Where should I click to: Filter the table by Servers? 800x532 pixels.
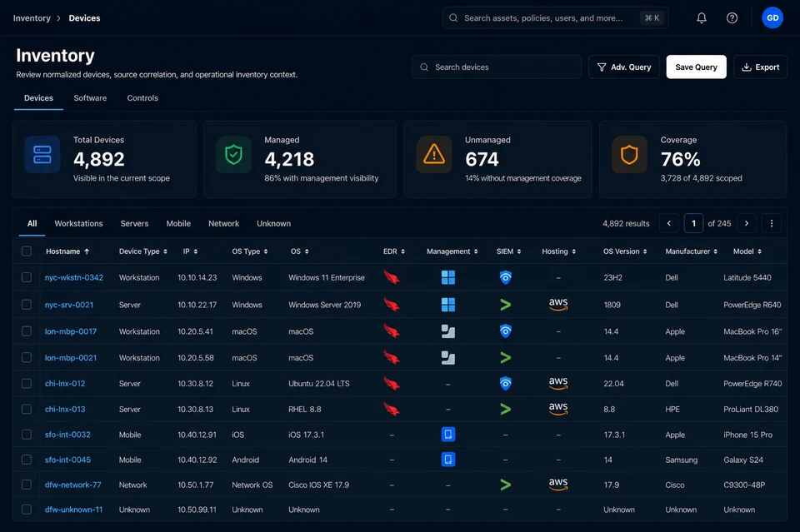134,223
